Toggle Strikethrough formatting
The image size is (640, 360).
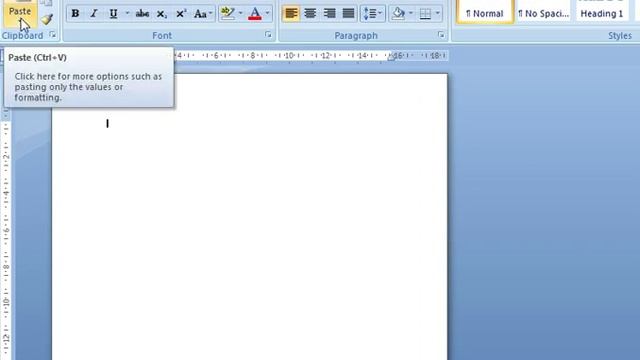coord(142,13)
